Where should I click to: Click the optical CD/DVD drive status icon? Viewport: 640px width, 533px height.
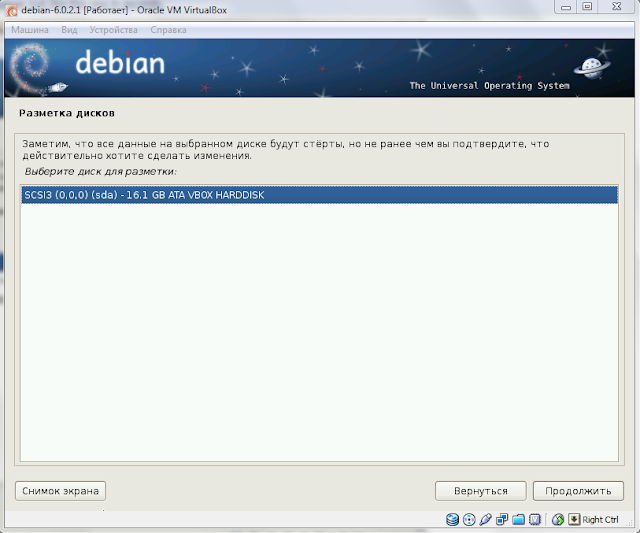(x=469, y=519)
